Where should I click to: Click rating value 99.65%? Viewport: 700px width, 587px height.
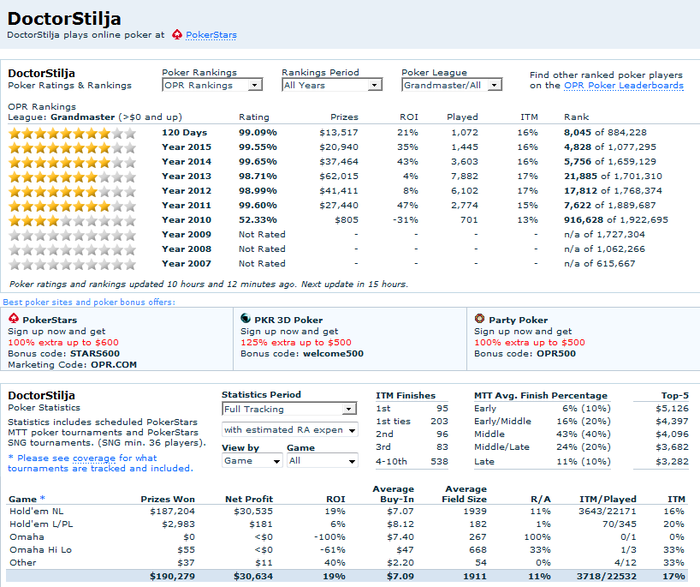[258, 162]
